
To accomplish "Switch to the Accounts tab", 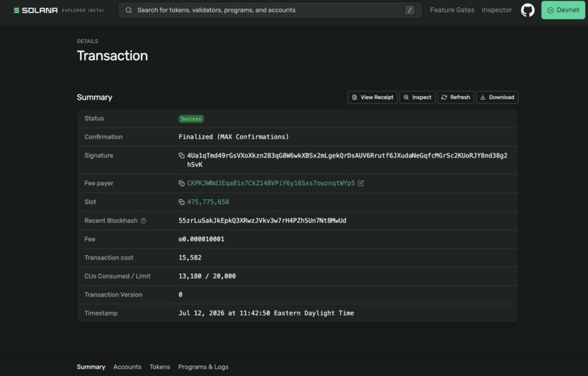I will 128,367.
